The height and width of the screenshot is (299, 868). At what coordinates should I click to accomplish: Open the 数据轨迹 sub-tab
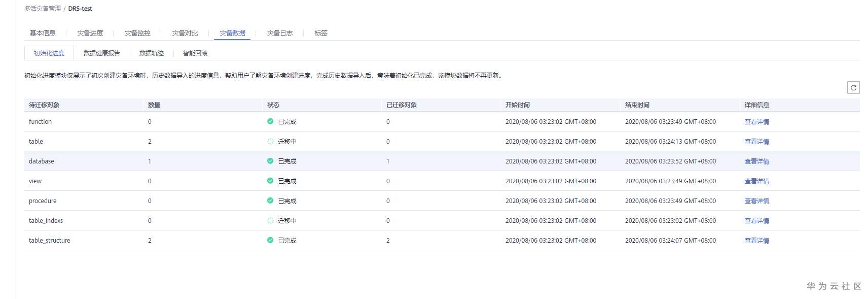pos(152,53)
